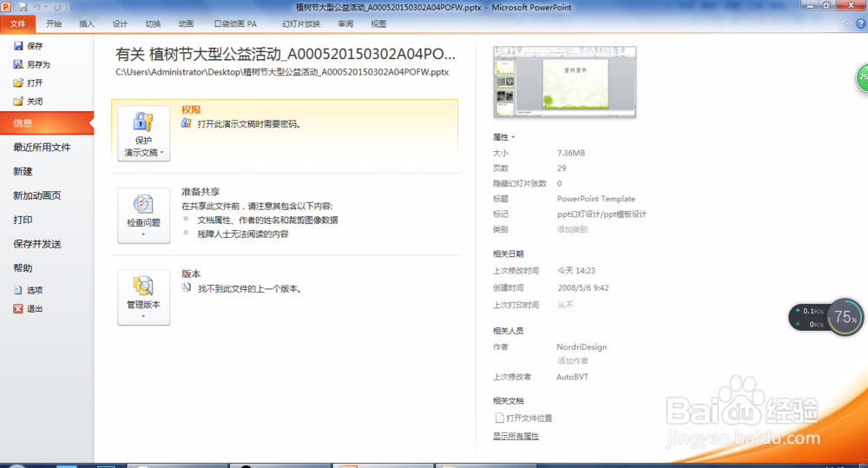Edit the tags value ppt幻灯片设计/ppt模板设计

[602, 214]
